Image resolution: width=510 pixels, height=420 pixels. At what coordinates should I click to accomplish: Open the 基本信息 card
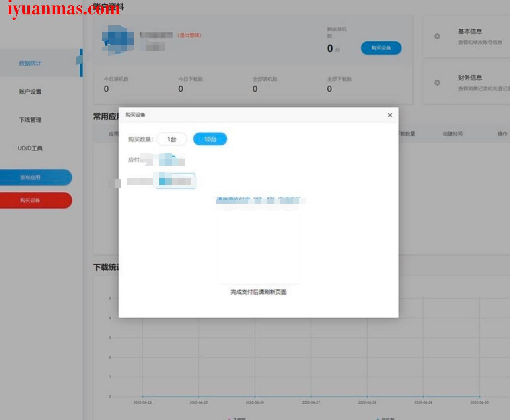[466, 37]
